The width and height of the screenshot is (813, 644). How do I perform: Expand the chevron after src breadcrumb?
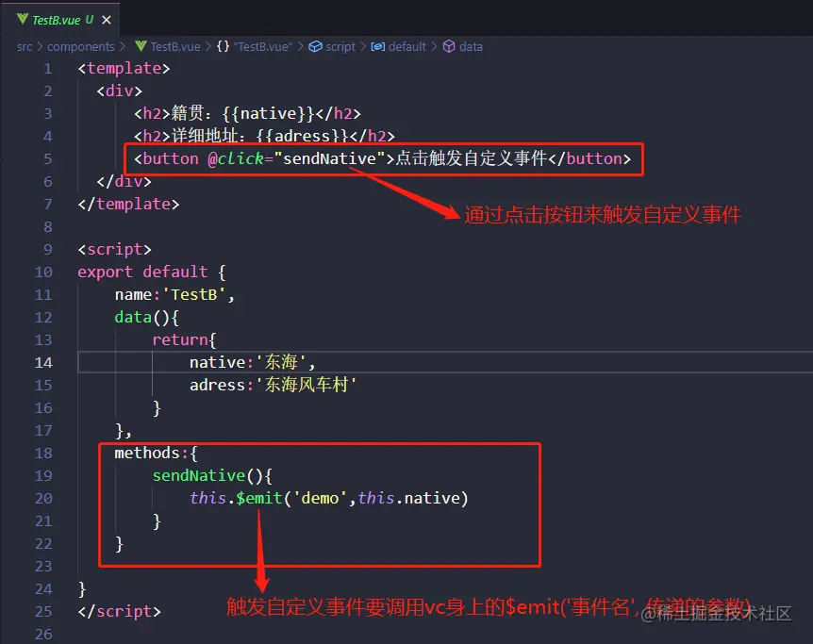(x=40, y=46)
